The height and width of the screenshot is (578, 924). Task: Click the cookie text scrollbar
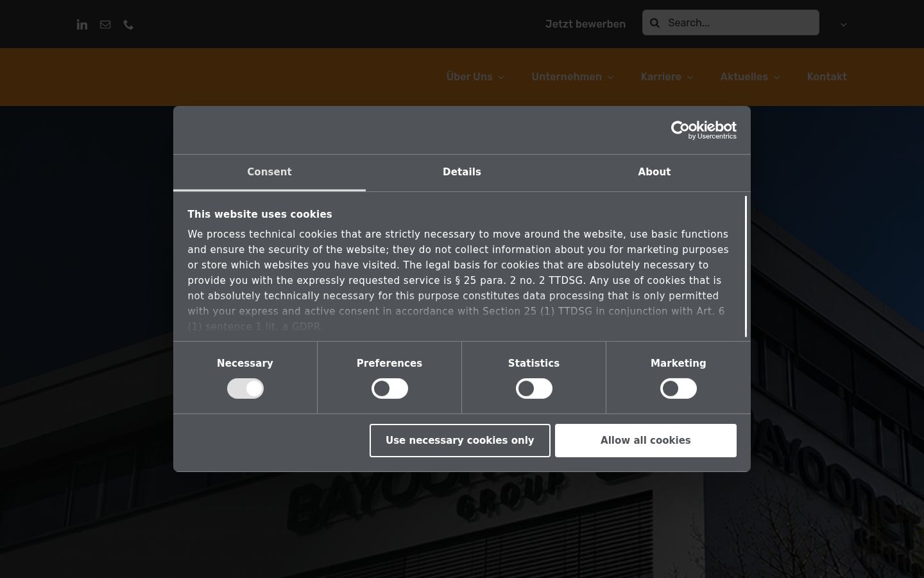(746, 267)
